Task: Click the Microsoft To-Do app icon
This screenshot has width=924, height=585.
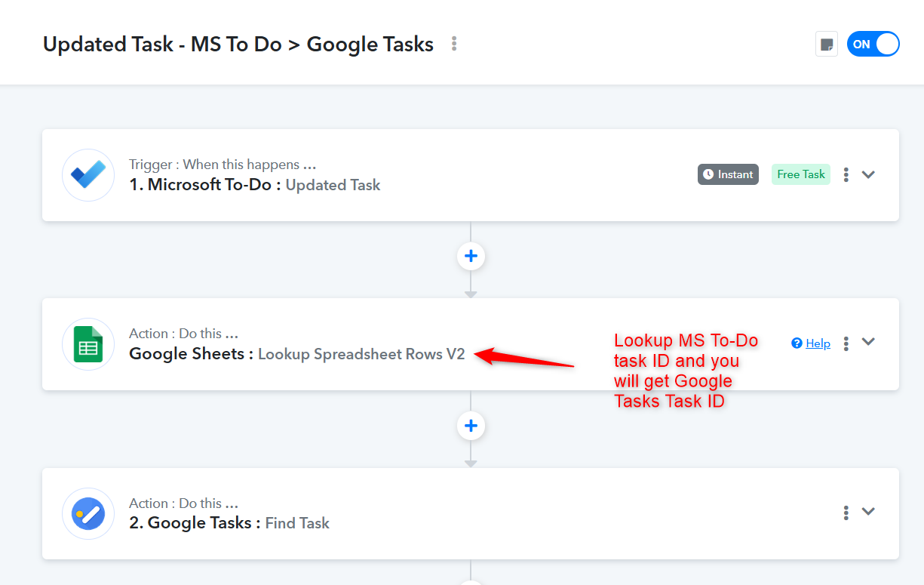Action: 88,175
